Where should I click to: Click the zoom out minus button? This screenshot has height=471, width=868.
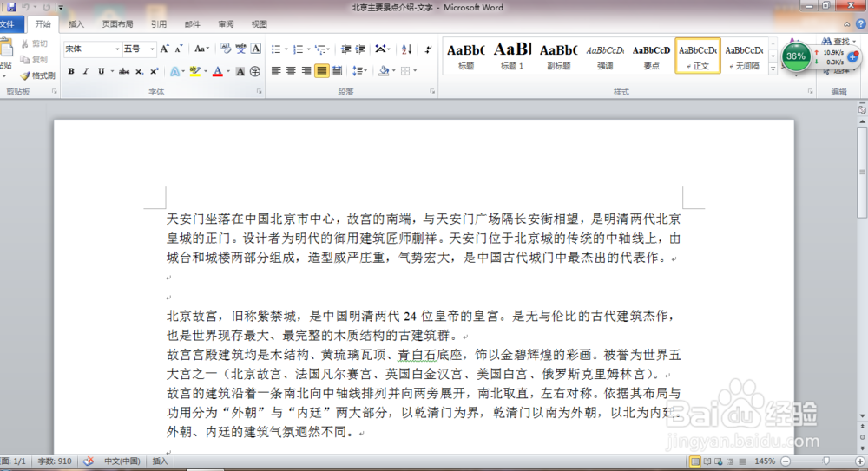pos(786,461)
